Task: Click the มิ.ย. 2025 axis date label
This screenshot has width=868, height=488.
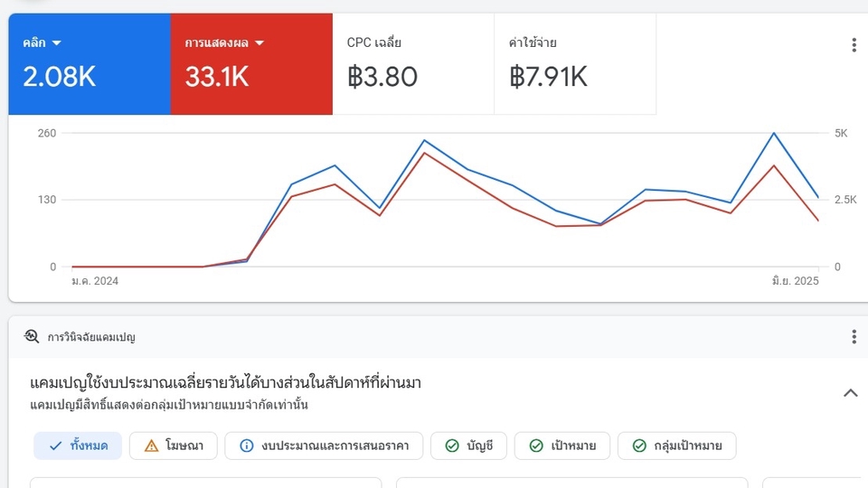Action: click(x=794, y=281)
